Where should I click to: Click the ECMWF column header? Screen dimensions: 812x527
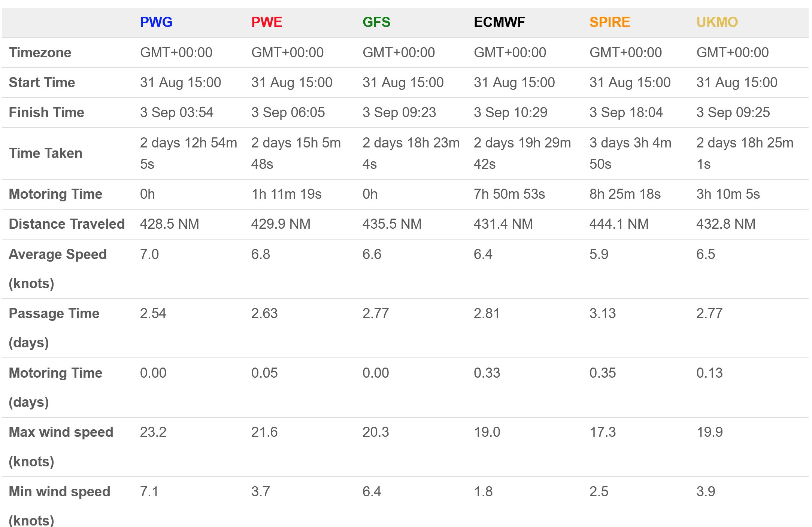coord(499,22)
